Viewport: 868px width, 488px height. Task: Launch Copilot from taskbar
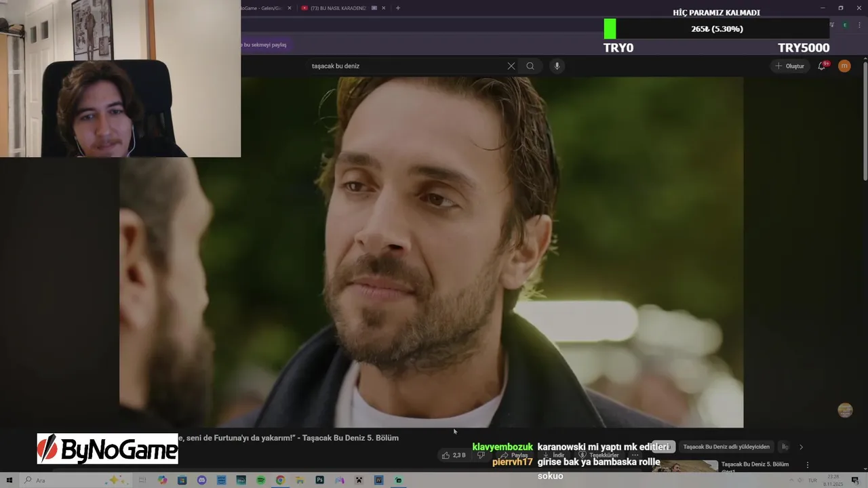tap(162, 480)
